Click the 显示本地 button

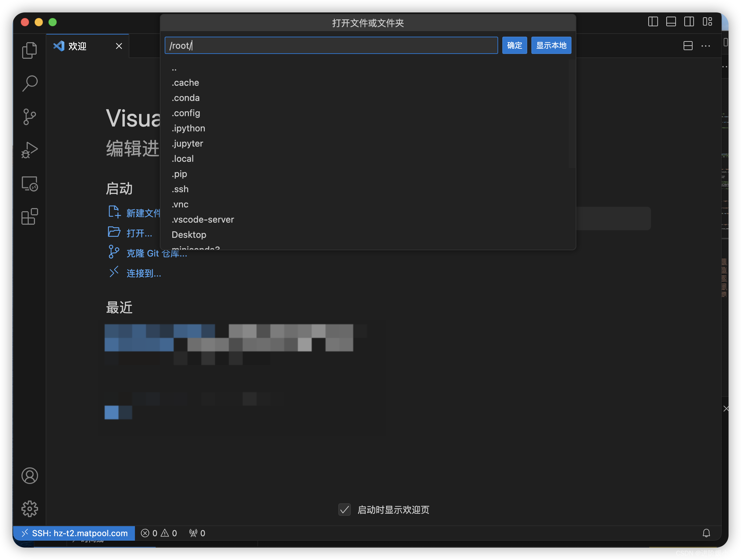[x=551, y=45]
